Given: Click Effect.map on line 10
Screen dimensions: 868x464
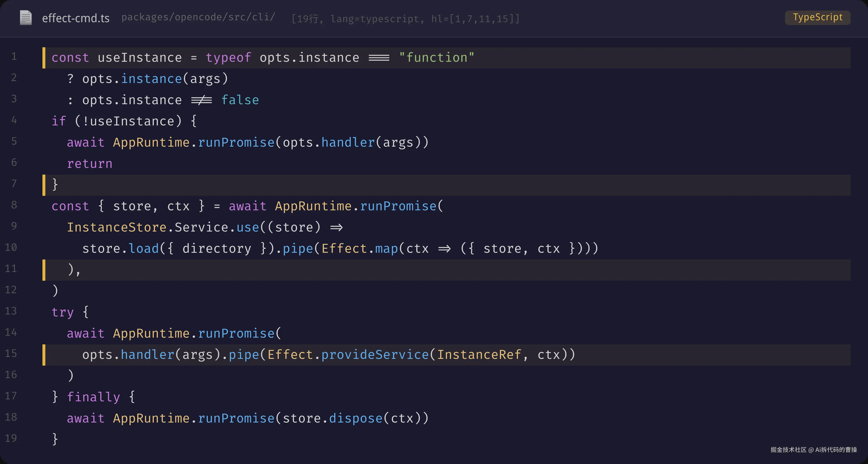Looking at the screenshot, I should pos(360,249).
